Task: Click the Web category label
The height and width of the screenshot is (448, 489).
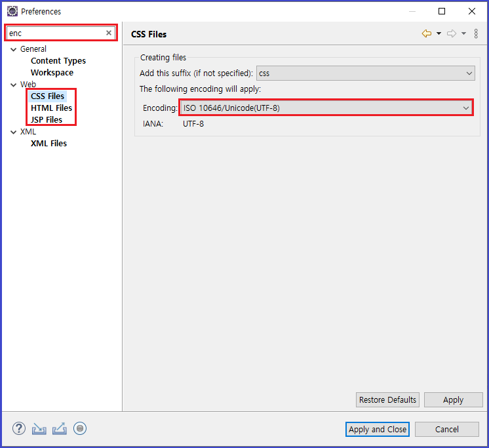Action: [28, 84]
